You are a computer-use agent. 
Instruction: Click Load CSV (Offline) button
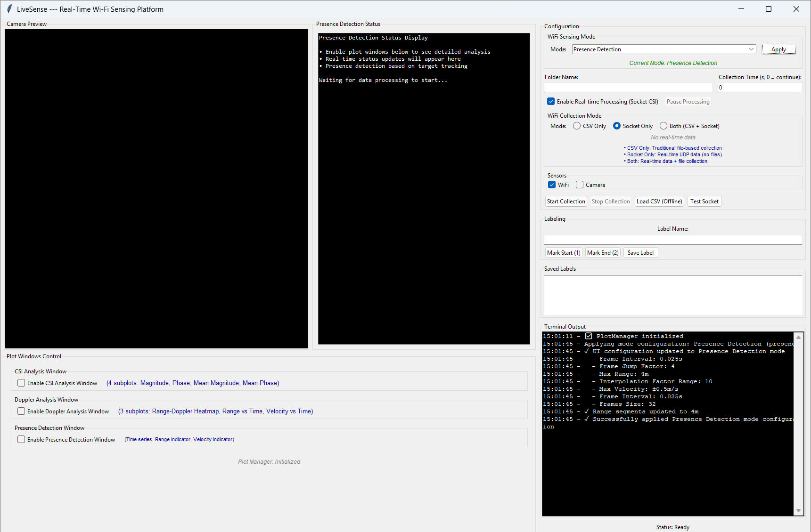coord(659,202)
